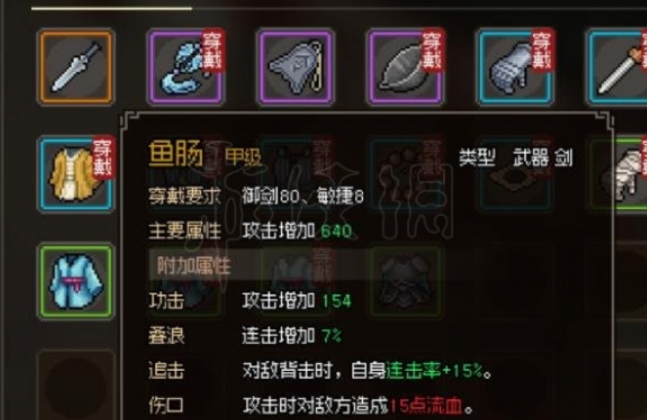Click the 类型 武器 剑 label
Screen dimensions: 647x420
pos(516,157)
